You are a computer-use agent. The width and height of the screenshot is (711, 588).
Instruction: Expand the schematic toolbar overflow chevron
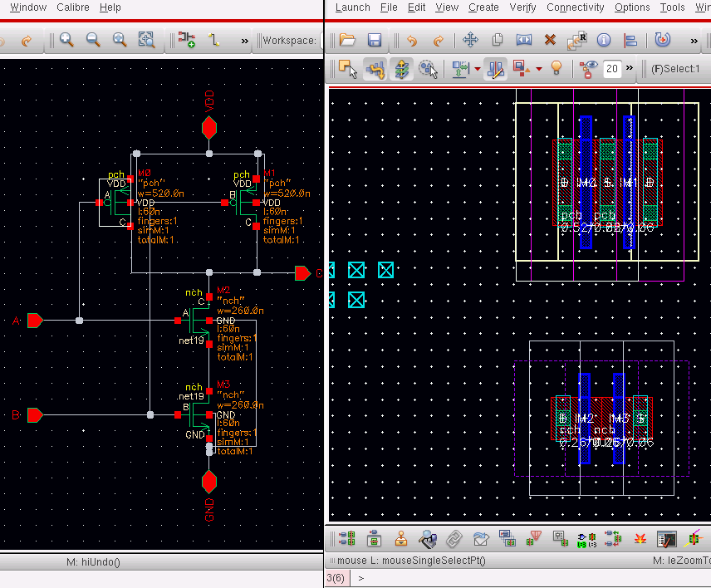pyautogui.click(x=245, y=41)
